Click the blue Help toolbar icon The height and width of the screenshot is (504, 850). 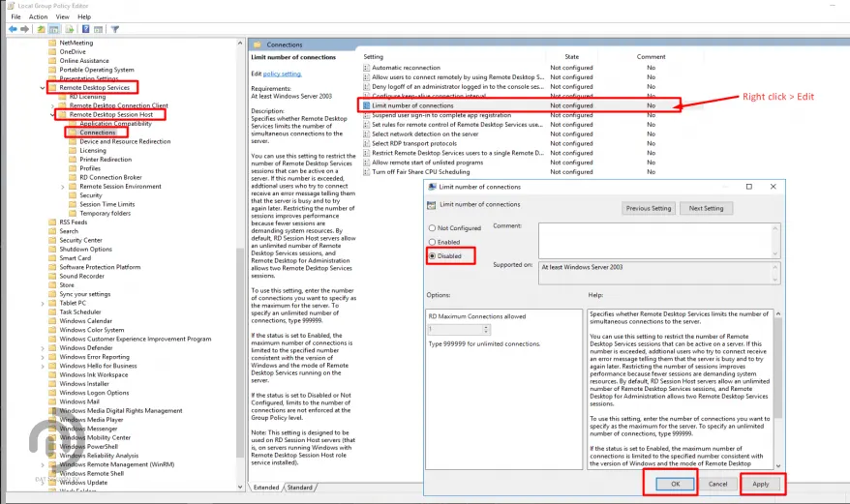(x=86, y=30)
